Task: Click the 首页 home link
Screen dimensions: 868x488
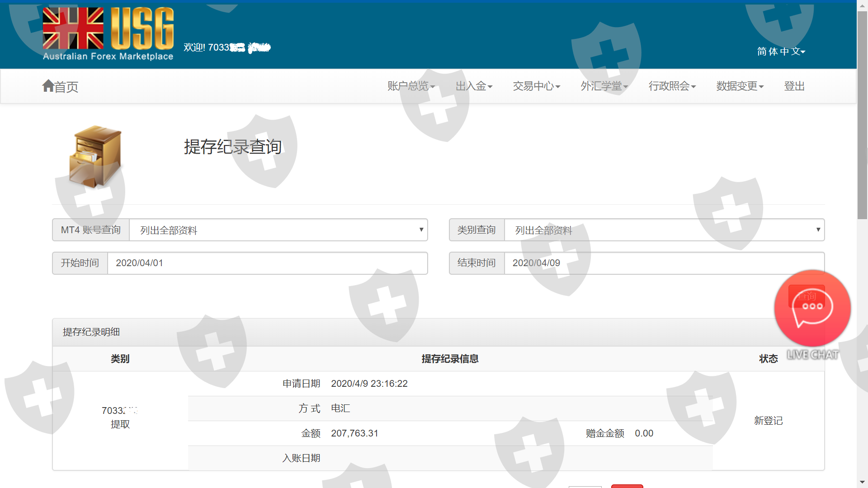Action: coord(66,87)
